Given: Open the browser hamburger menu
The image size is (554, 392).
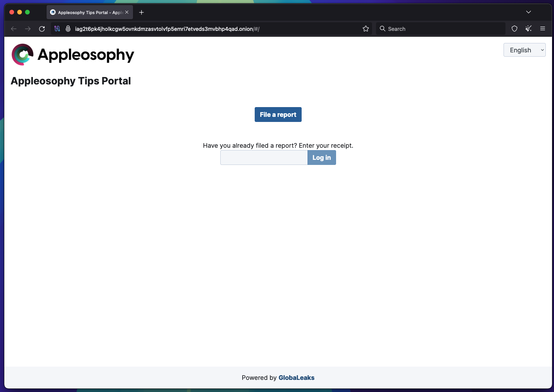Looking at the screenshot, I should (x=543, y=29).
